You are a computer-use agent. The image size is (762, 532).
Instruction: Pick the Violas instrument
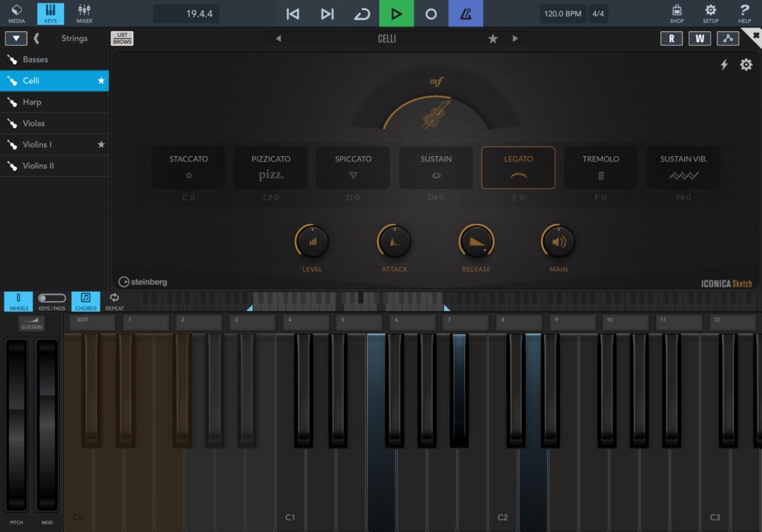point(54,123)
